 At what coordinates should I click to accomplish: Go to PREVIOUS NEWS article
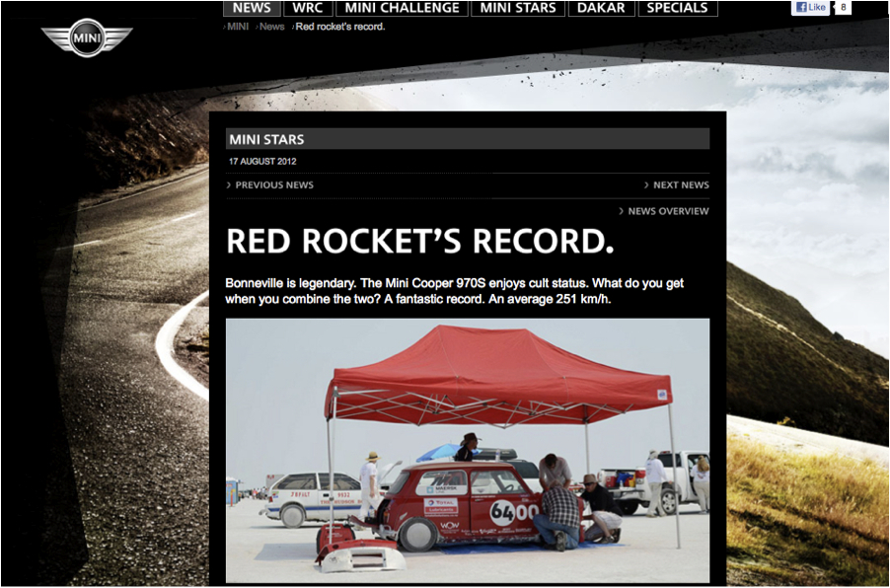(x=270, y=185)
